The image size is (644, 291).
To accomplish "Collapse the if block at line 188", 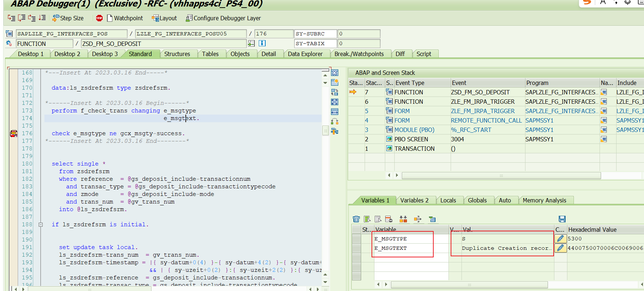I will 40,225.
